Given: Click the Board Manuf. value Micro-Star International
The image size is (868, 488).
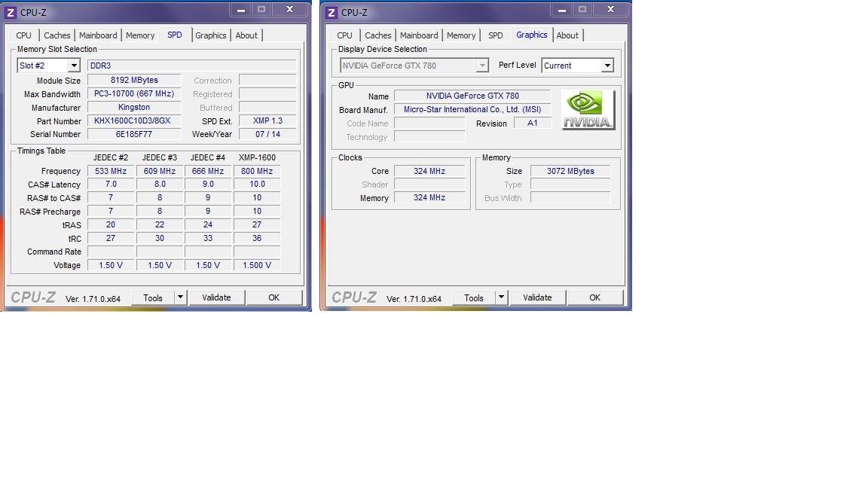Looking at the screenshot, I should [x=472, y=109].
